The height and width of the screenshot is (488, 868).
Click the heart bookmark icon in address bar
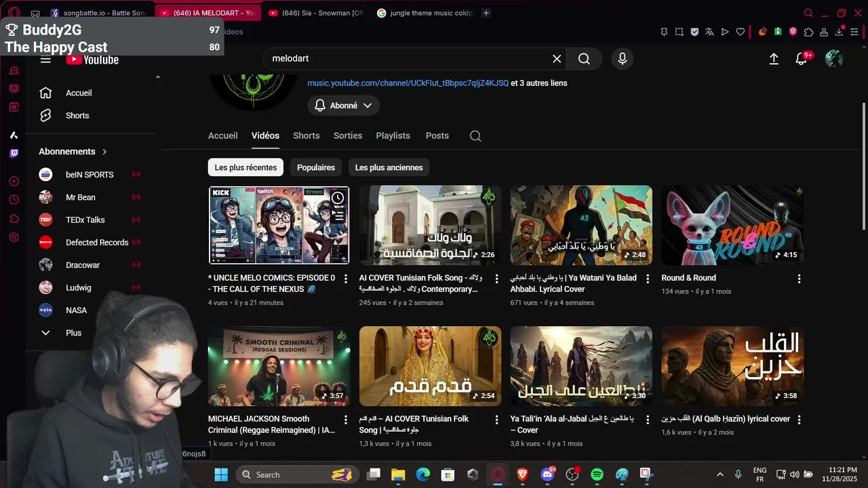tap(741, 32)
